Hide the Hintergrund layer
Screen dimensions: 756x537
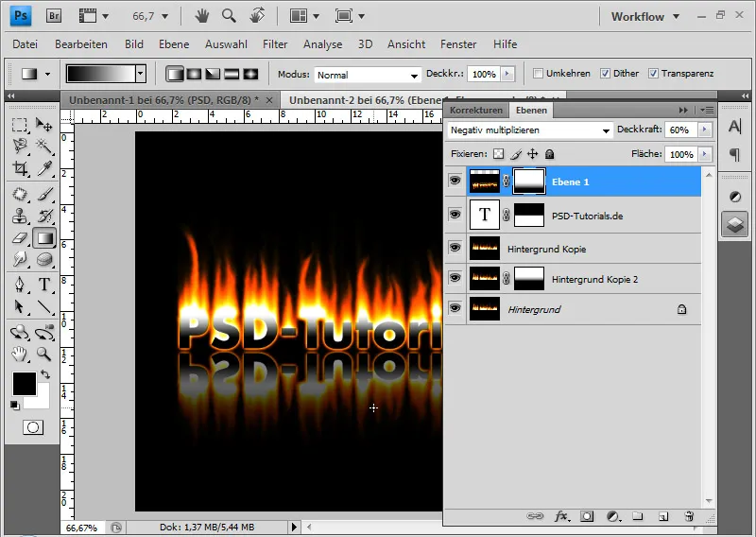(x=455, y=308)
